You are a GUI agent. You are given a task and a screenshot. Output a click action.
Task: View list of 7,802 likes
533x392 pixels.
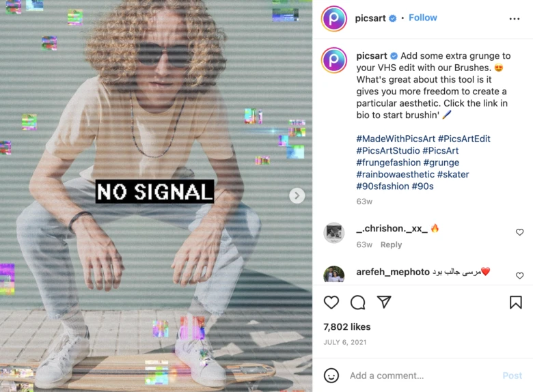pyautogui.click(x=346, y=326)
